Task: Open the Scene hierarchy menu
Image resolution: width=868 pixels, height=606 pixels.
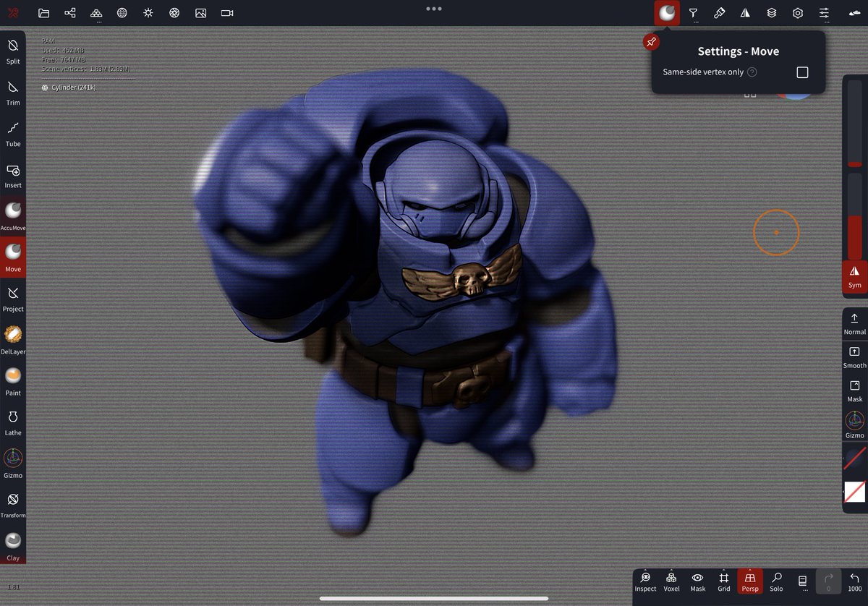Action: click(x=70, y=12)
